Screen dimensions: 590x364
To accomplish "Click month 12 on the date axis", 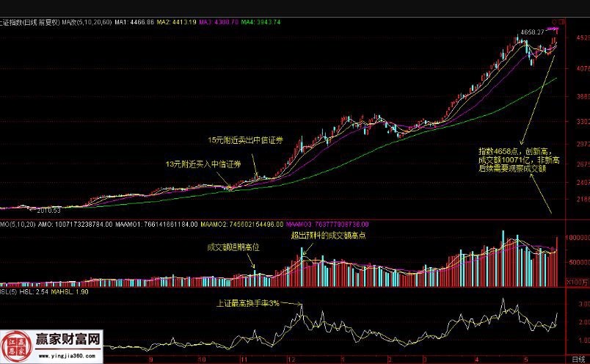I will click(292, 359).
